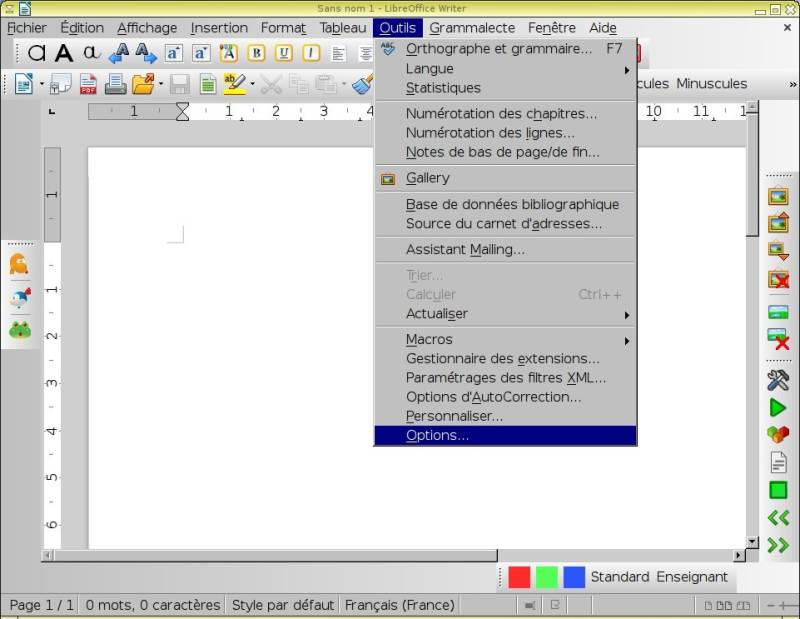Select Options… in the Outils menu
This screenshot has width=800, height=619.
(505, 435)
